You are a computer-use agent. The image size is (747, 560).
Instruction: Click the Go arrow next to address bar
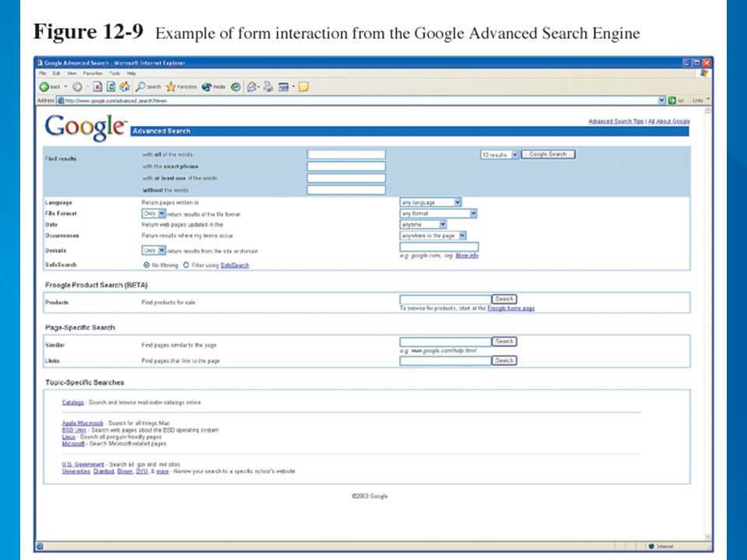pyautogui.click(x=672, y=100)
